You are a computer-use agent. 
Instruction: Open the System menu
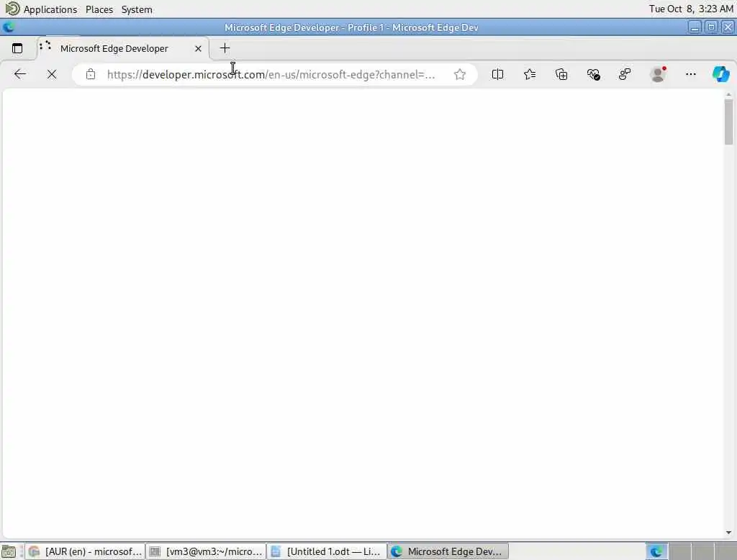pyautogui.click(x=137, y=9)
